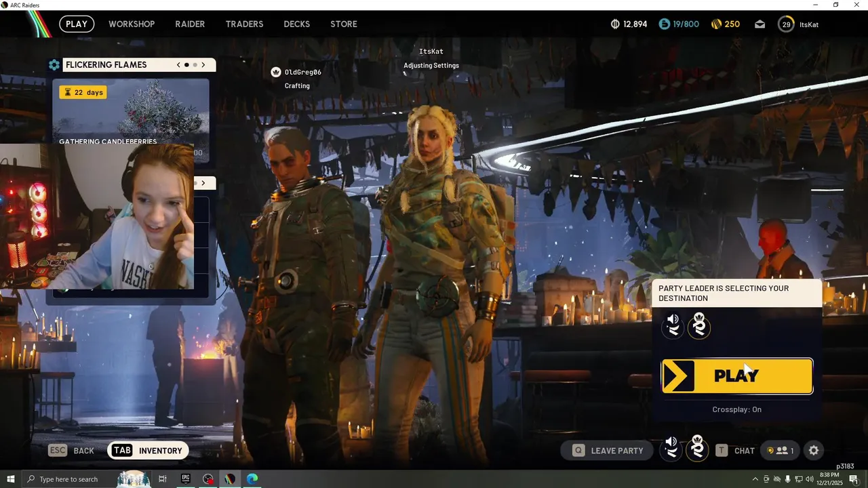Open Task View in the taskbar
The image size is (868, 488).
pos(163,479)
